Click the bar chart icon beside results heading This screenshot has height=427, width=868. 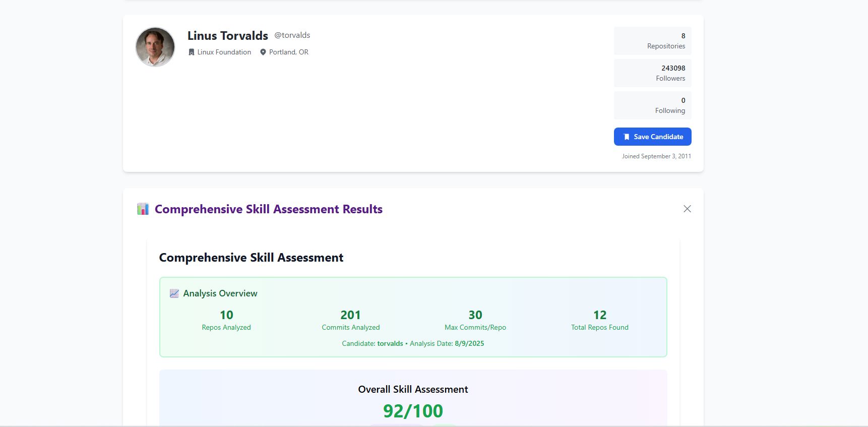coord(143,209)
